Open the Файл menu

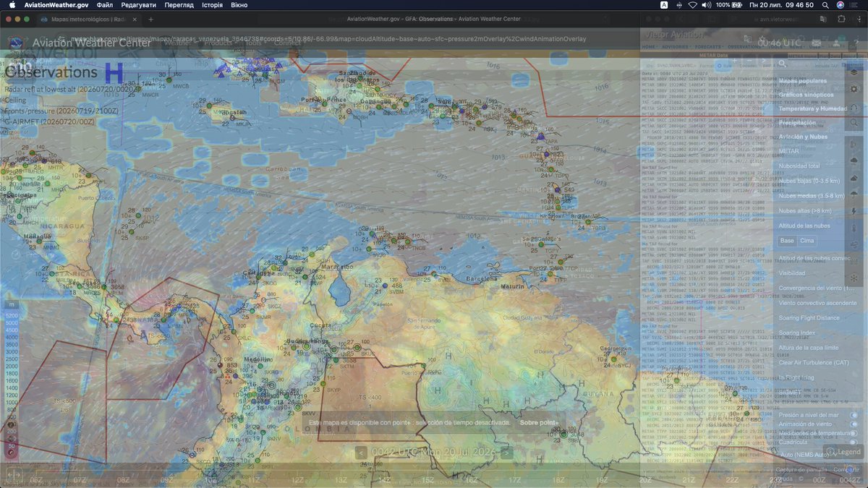coord(104,5)
